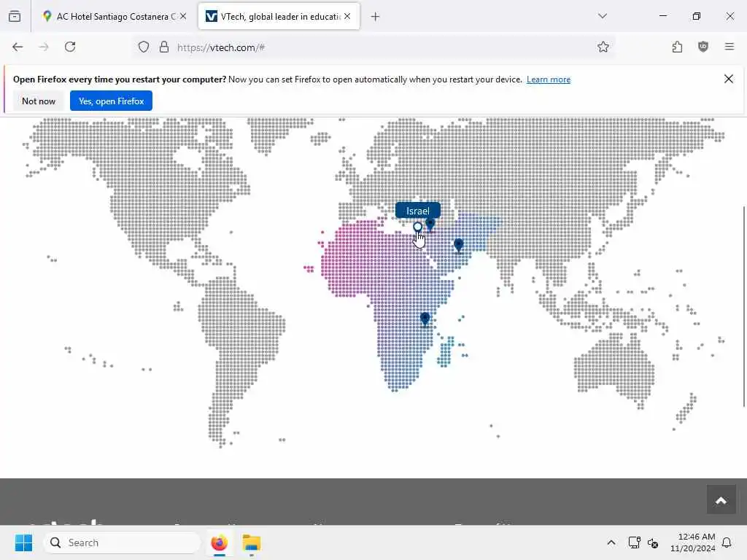Viewport: 747px width, 560px height.
Task: Open the muted volume tray icon
Action: [x=653, y=542]
